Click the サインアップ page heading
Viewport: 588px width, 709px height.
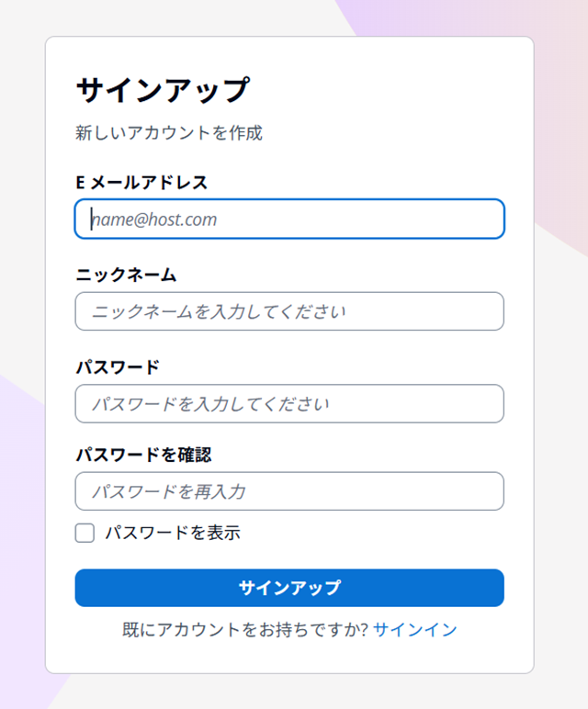pos(162,90)
